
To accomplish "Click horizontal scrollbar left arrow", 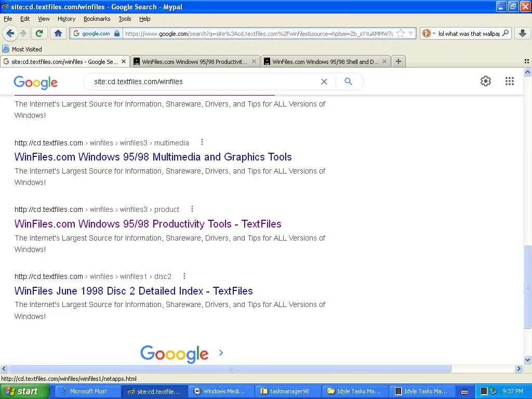I will pos(4,368).
